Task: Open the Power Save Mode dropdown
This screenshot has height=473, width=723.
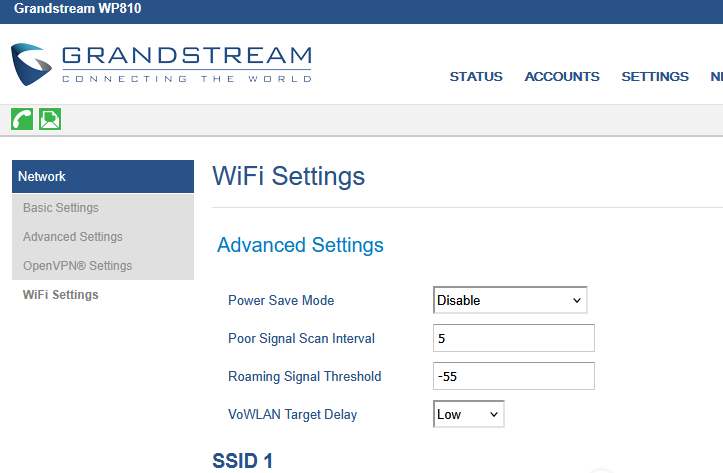Action: point(510,300)
